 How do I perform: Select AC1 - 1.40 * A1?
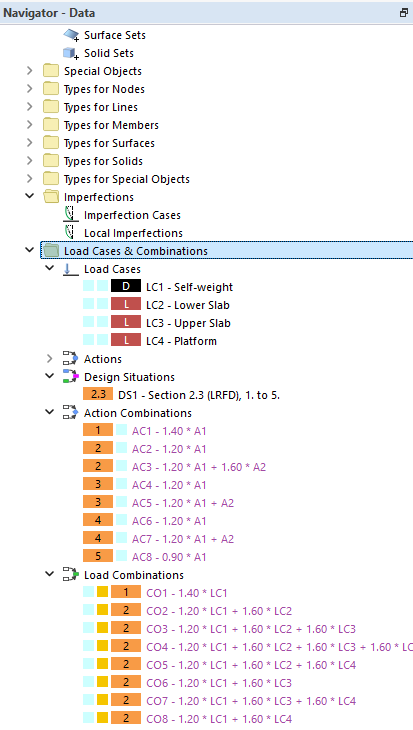(x=169, y=431)
